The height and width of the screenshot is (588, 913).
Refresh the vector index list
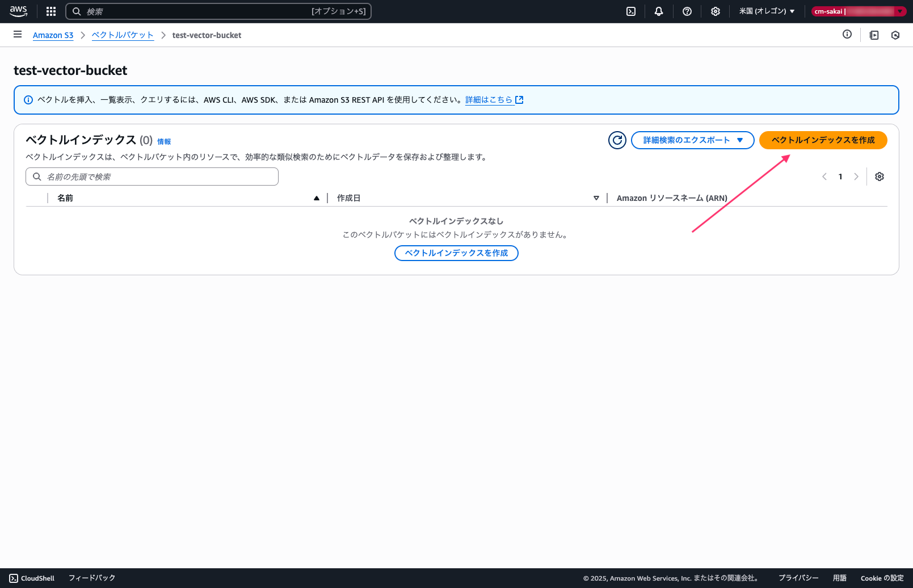coord(617,140)
